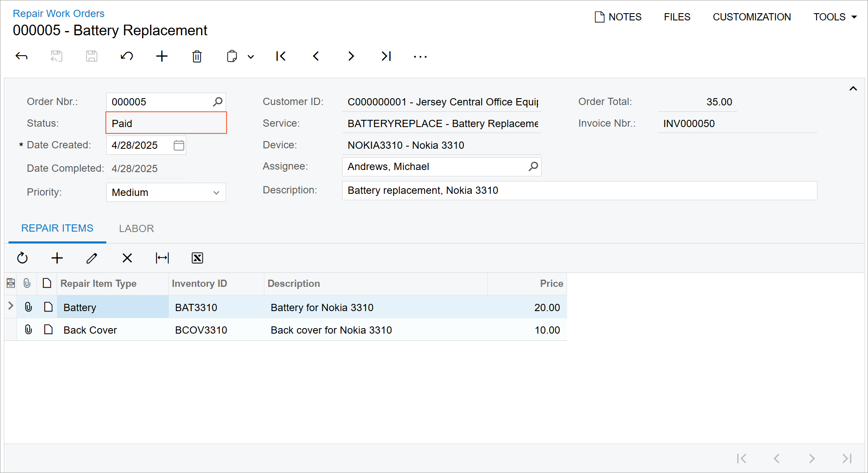Open the CUSTOMIZATION menu
The image size is (868, 473).
[x=752, y=17]
